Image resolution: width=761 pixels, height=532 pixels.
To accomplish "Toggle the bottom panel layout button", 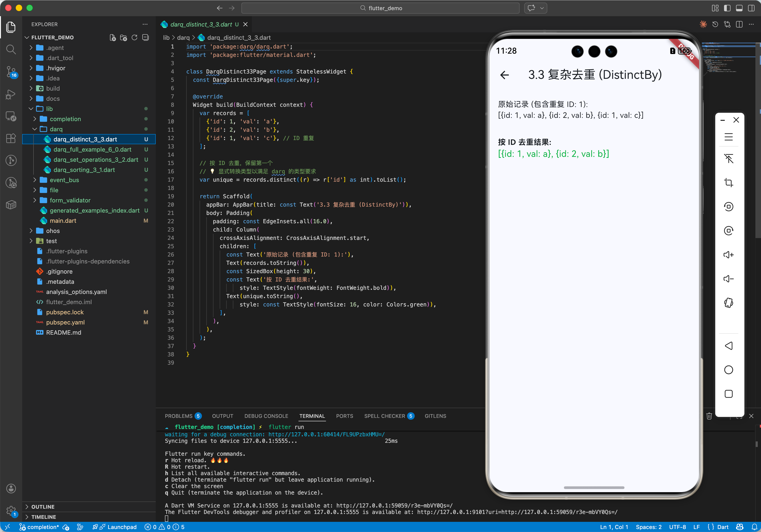I will click(x=739, y=8).
